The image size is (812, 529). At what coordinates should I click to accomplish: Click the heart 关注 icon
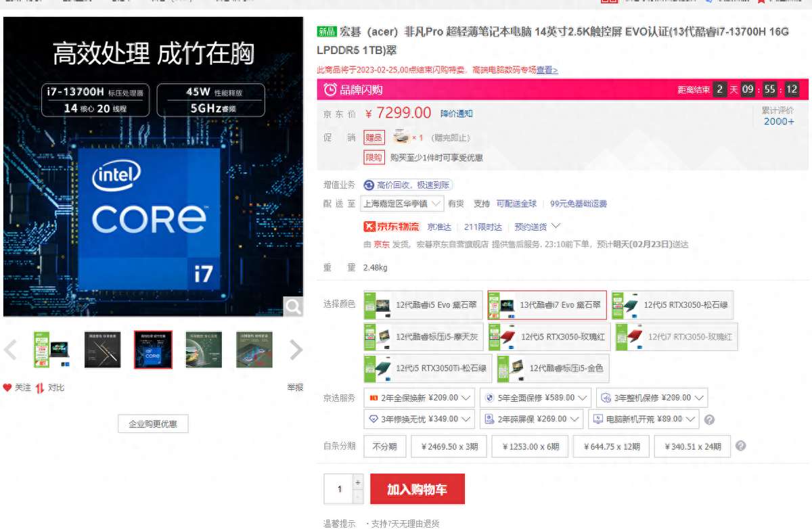coord(7,388)
